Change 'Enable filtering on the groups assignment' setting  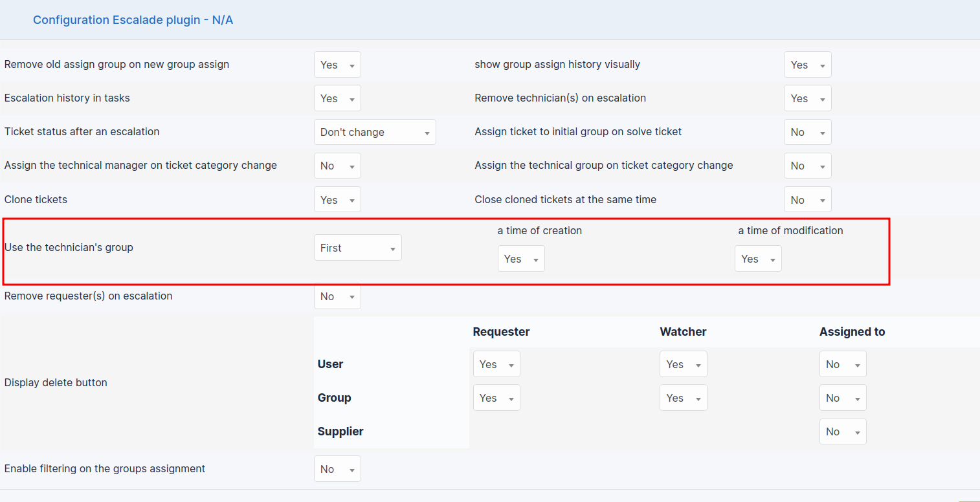pyautogui.click(x=337, y=468)
